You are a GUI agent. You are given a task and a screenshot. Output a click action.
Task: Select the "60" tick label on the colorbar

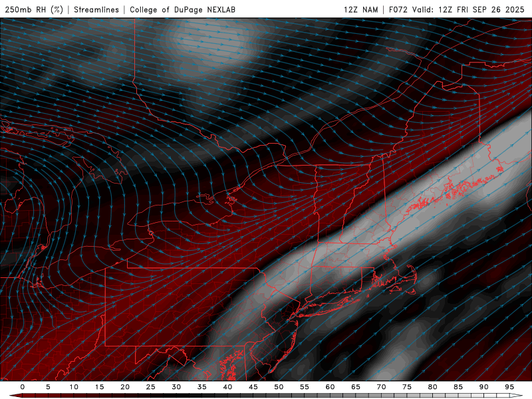(330, 387)
